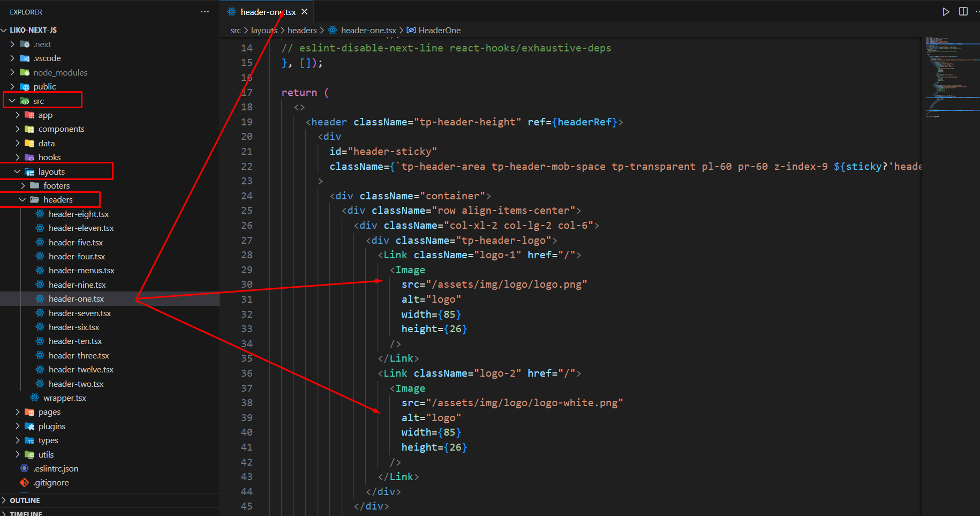Click the headers breadcrumb segment
This screenshot has height=516, width=980.
point(302,31)
